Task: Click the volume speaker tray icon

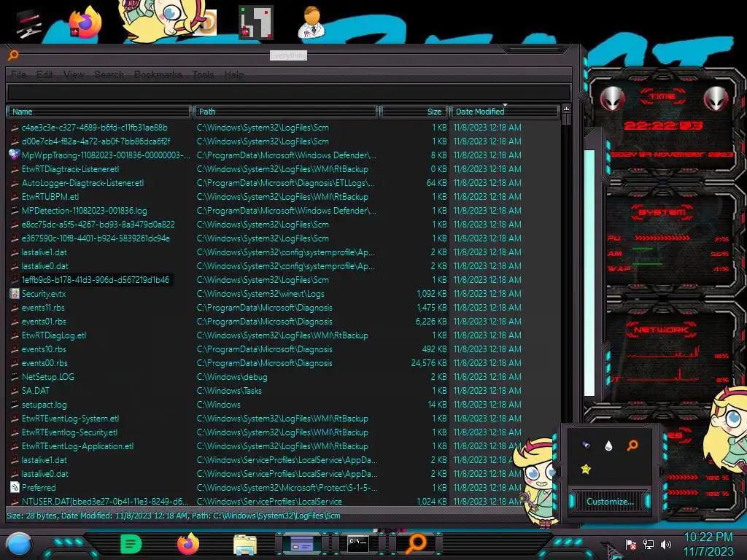Action: point(666,544)
